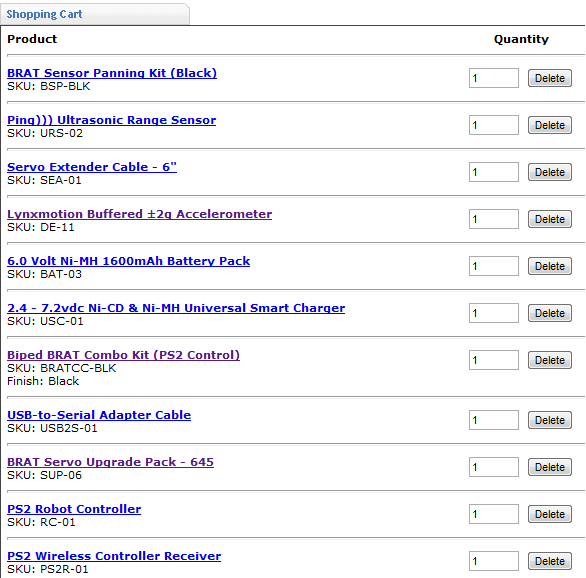Screen dimensions: 586x578
Task: Open PS2 Wireless Controller Receiver link
Action: click(x=114, y=556)
